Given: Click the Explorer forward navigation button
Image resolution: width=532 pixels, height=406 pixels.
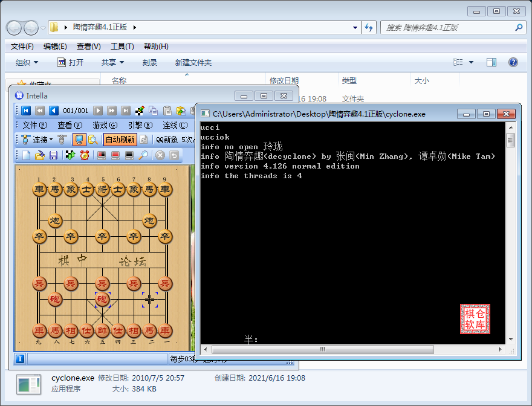Looking at the screenshot, I should click(x=31, y=28).
